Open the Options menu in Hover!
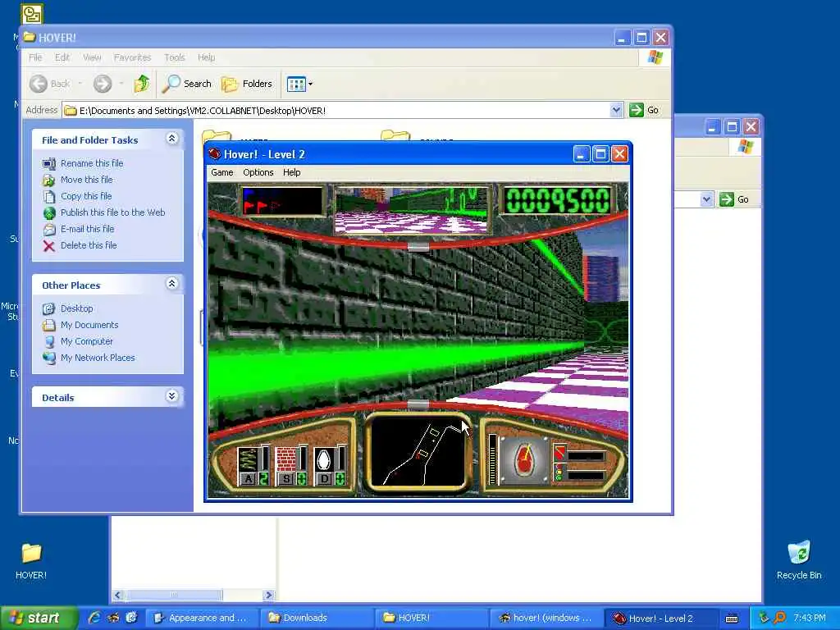Viewport: 840px width, 630px height. pyautogui.click(x=258, y=172)
